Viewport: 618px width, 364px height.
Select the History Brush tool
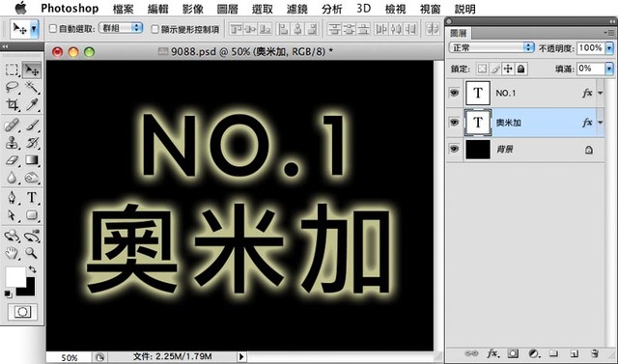pyautogui.click(x=32, y=143)
